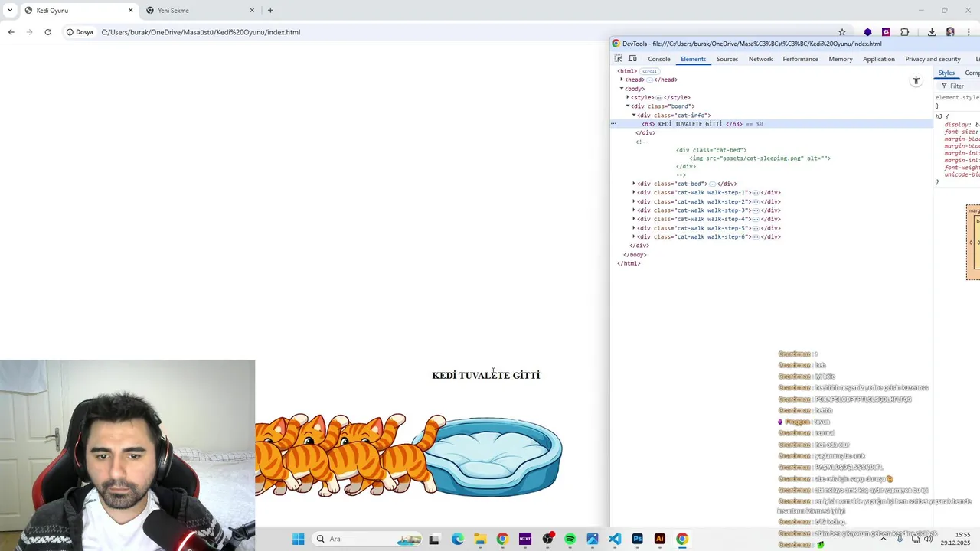Click the scroll badge next to html

click(x=649, y=71)
